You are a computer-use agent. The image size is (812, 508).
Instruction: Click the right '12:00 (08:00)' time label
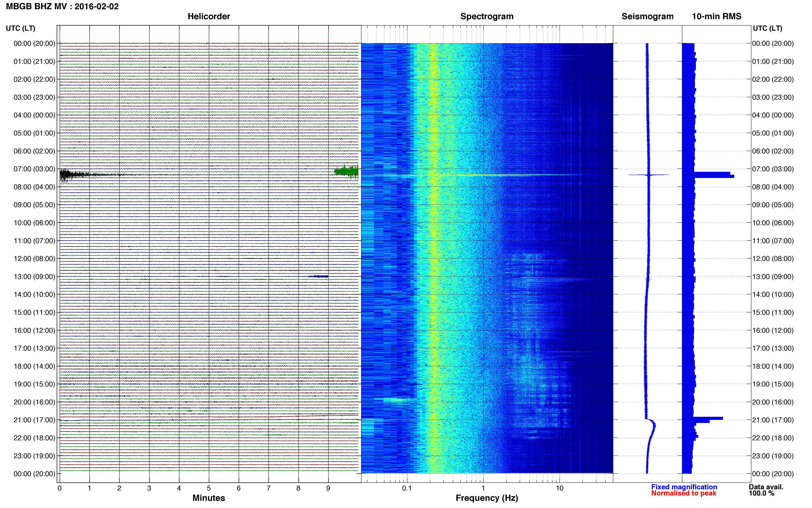pos(773,258)
